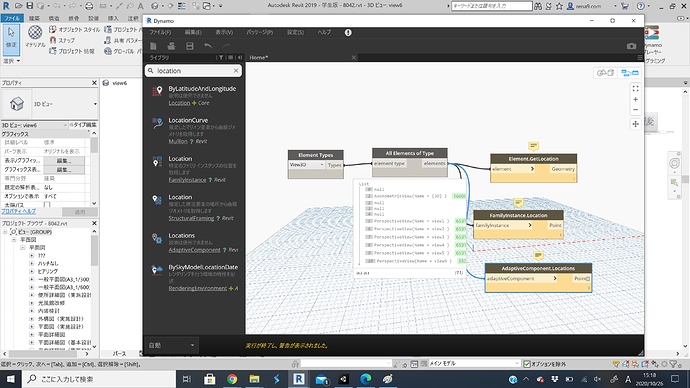Click the zoom to fit icon in canvas
This screenshot has height=388, width=690.
[x=635, y=88]
